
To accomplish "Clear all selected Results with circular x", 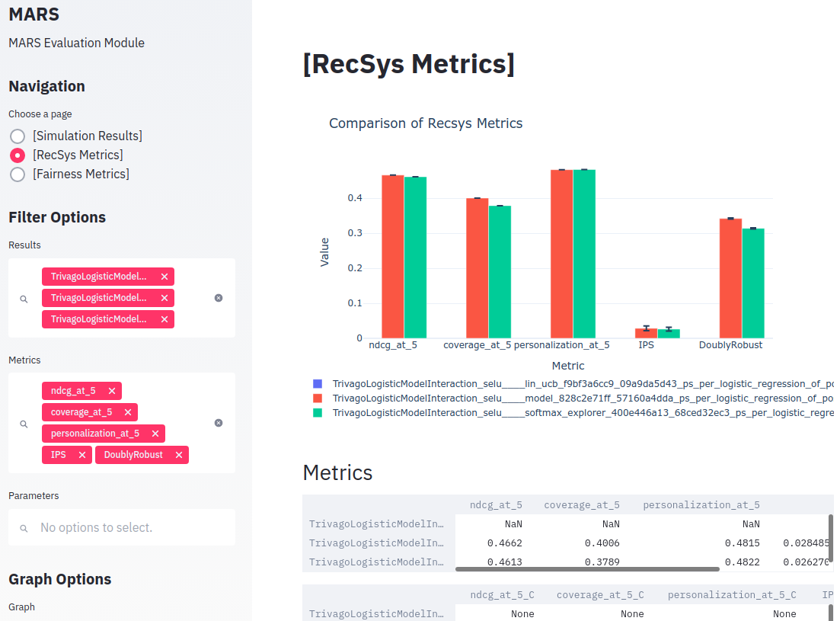I will pos(219,298).
